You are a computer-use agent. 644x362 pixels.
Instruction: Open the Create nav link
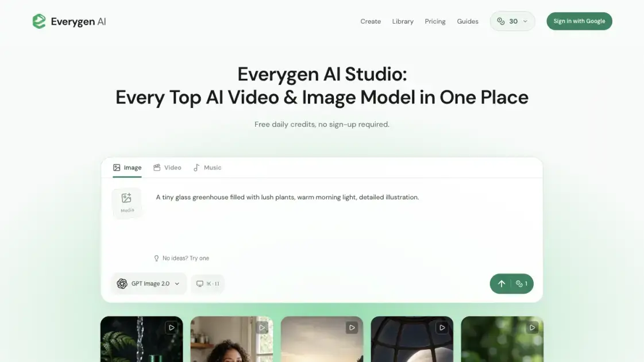pyautogui.click(x=371, y=21)
